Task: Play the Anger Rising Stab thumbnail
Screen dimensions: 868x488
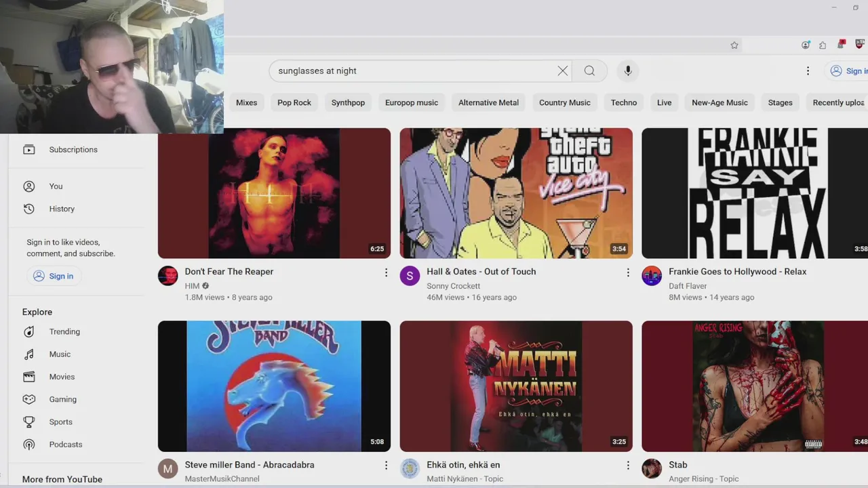Action: coord(755,386)
